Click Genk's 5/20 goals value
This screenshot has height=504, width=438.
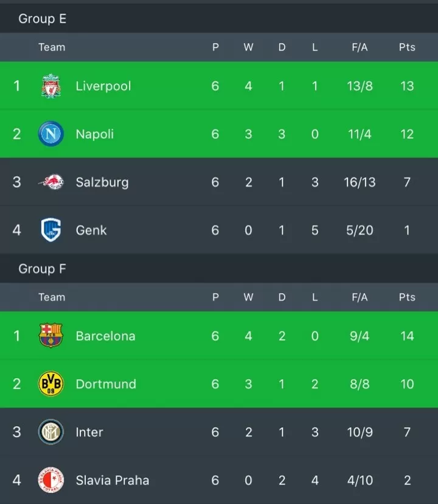pyautogui.click(x=360, y=230)
